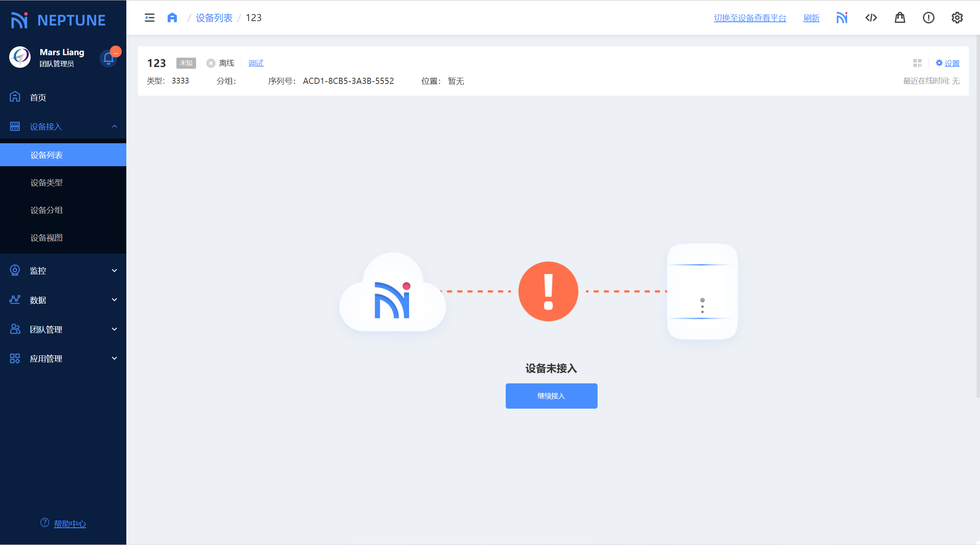The height and width of the screenshot is (545, 980).
Task: Click the 继续接入 button
Action: 551,396
